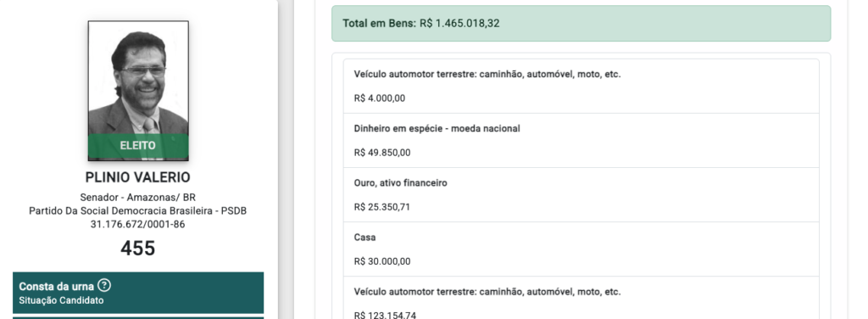
Task: Open Plinio Valerio's candidate photo
Action: click(x=138, y=91)
